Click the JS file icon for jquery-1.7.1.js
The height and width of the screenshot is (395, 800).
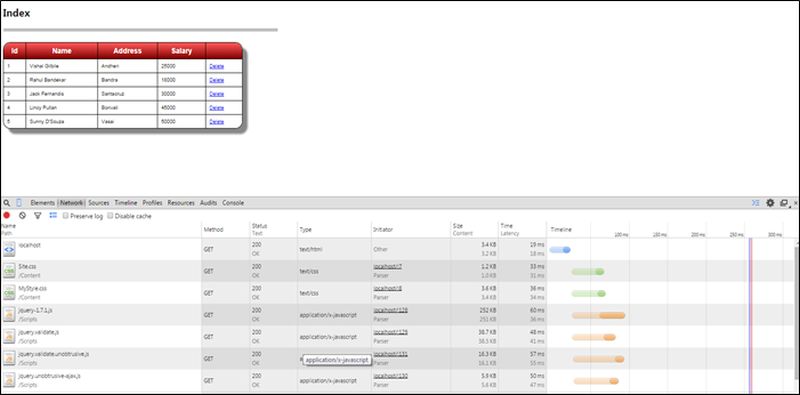(x=9, y=315)
